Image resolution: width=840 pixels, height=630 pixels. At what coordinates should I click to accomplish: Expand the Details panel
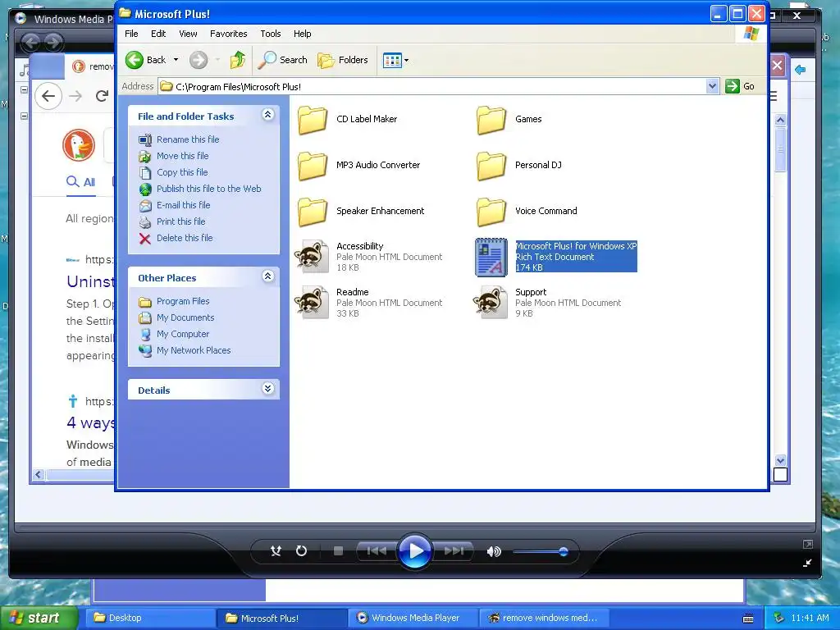(268, 389)
